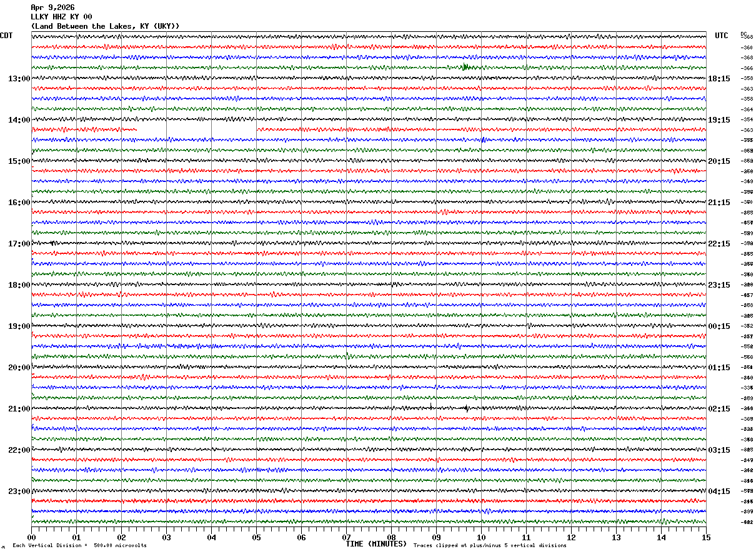Click the 03:15 UTC time label
Screen dimensions: 756x554
tap(719, 450)
